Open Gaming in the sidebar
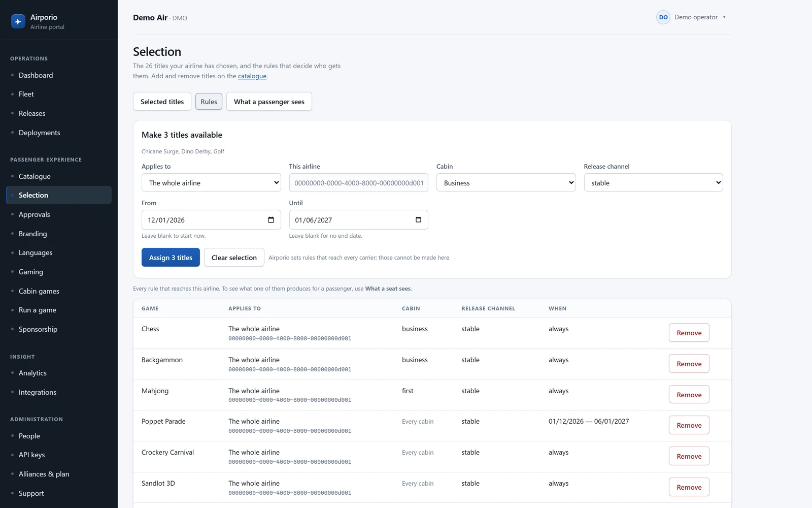The height and width of the screenshot is (508, 812). (59, 272)
